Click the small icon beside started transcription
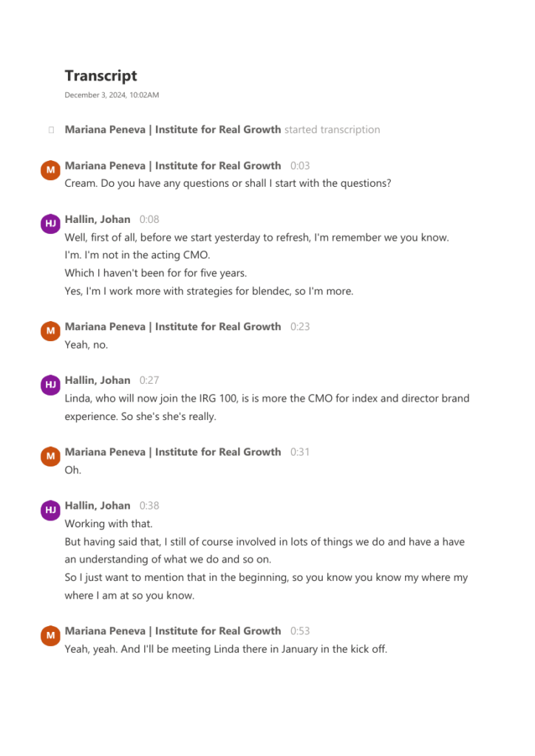 (x=51, y=130)
